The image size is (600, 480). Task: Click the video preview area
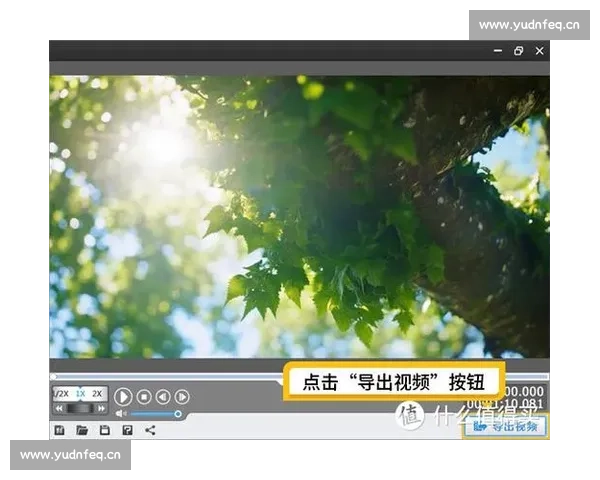(300, 215)
